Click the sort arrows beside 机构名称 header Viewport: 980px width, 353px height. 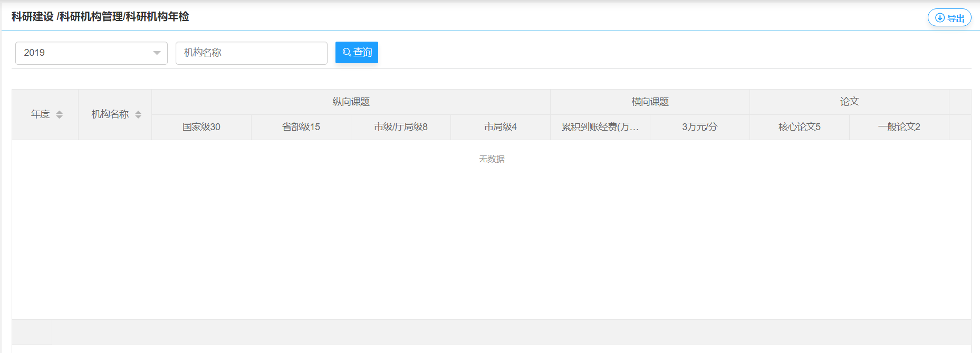click(x=138, y=115)
